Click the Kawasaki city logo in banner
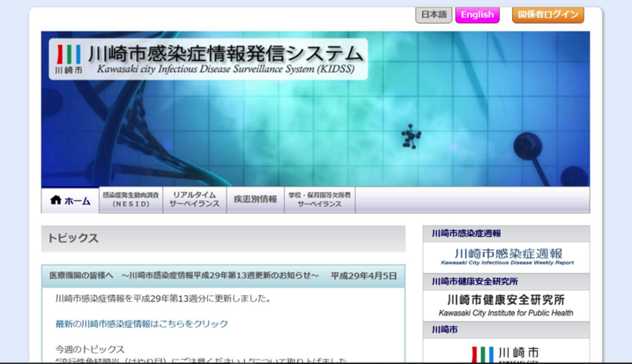 click(69, 58)
